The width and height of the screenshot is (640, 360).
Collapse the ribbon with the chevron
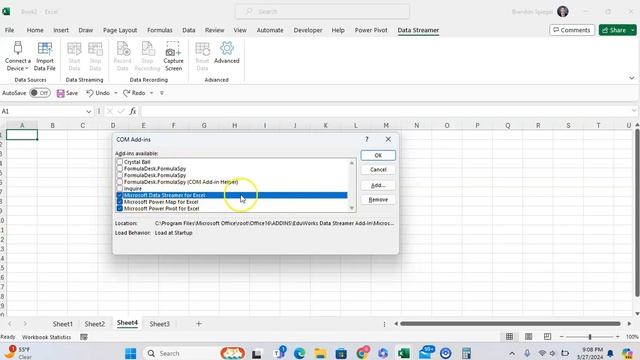pos(631,78)
